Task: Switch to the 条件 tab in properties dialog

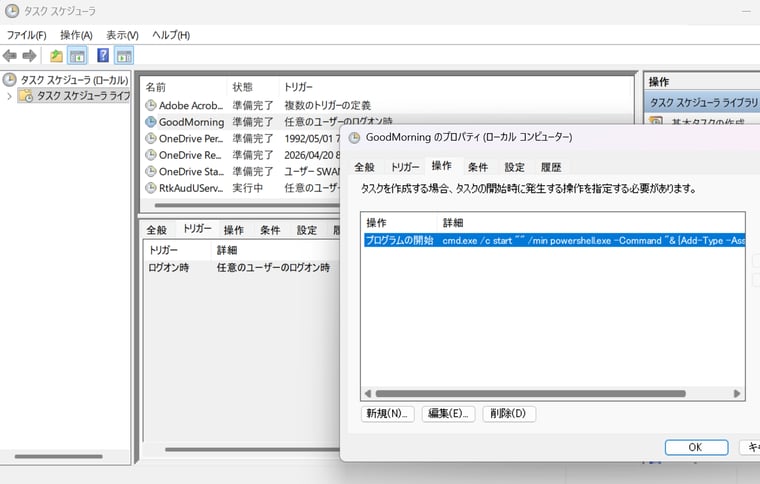Action: coord(478,167)
